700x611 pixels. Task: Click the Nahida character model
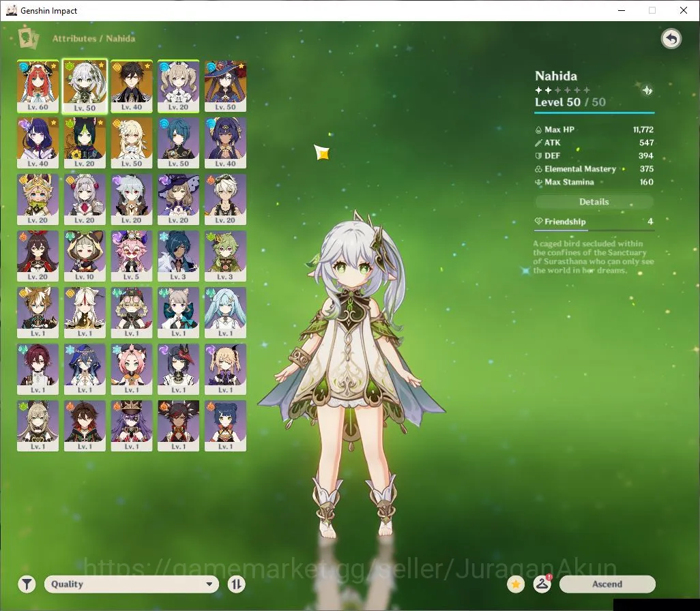(352, 375)
